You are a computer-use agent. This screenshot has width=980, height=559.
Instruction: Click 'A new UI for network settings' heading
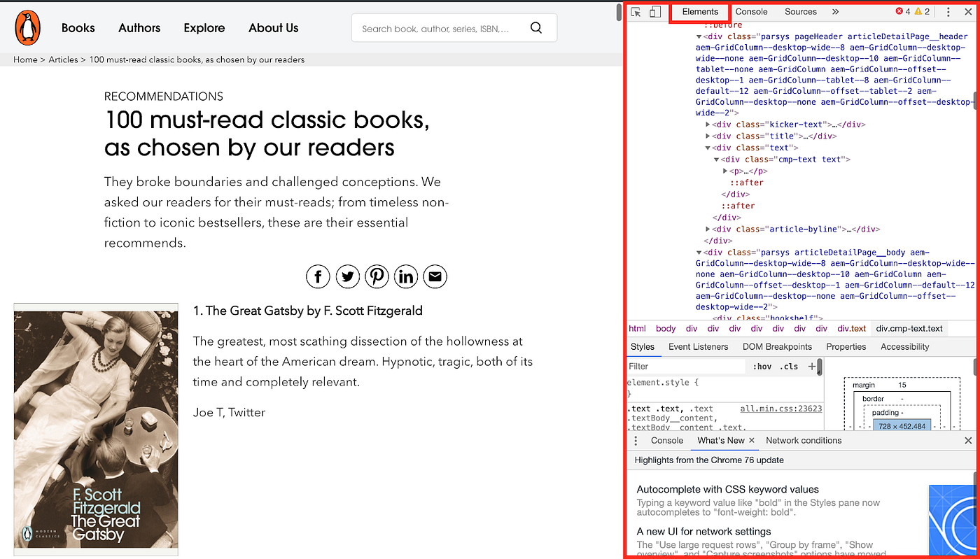click(703, 532)
